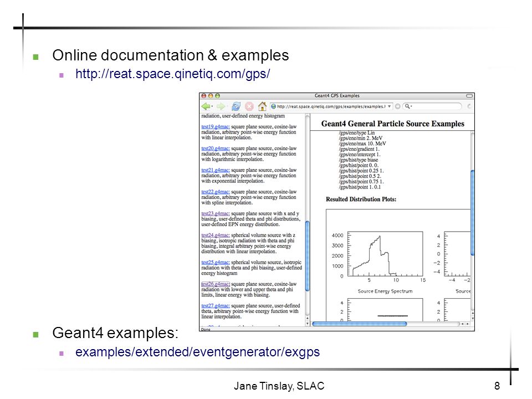Click the toolbar toggle pill in title bar
This screenshot has height=399, width=532.
coord(469,96)
